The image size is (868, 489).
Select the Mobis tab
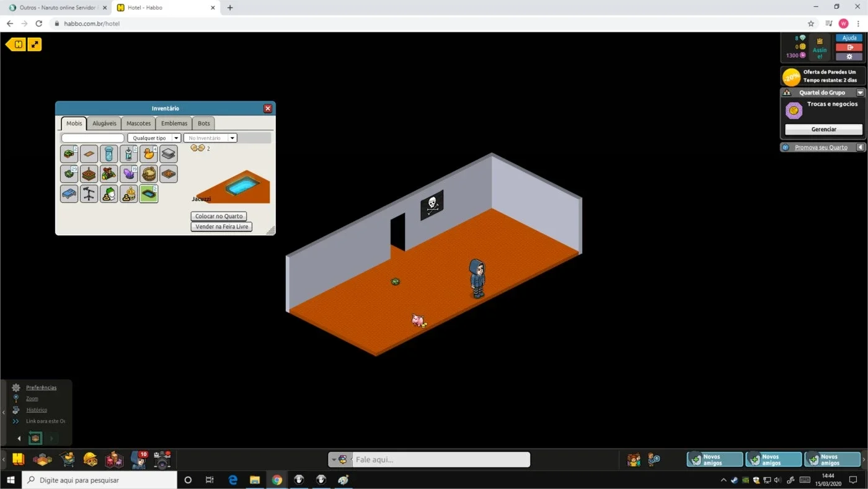74,123
